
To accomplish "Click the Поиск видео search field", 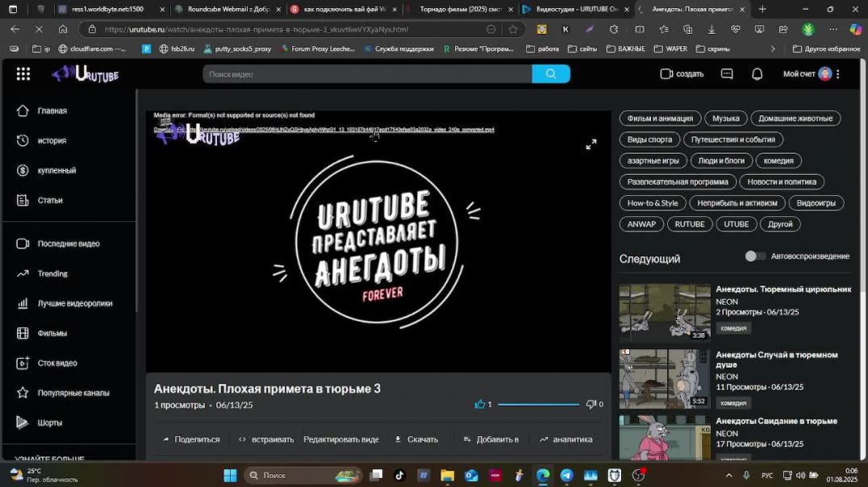I will (x=367, y=73).
